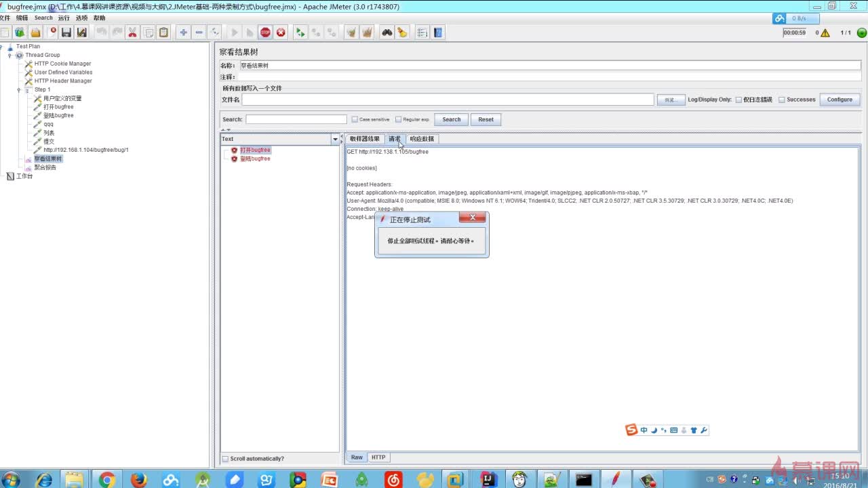Image resolution: width=868 pixels, height=488 pixels.
Task: Toggle the Regular exp. checkbox
Action: coord(399,119)
